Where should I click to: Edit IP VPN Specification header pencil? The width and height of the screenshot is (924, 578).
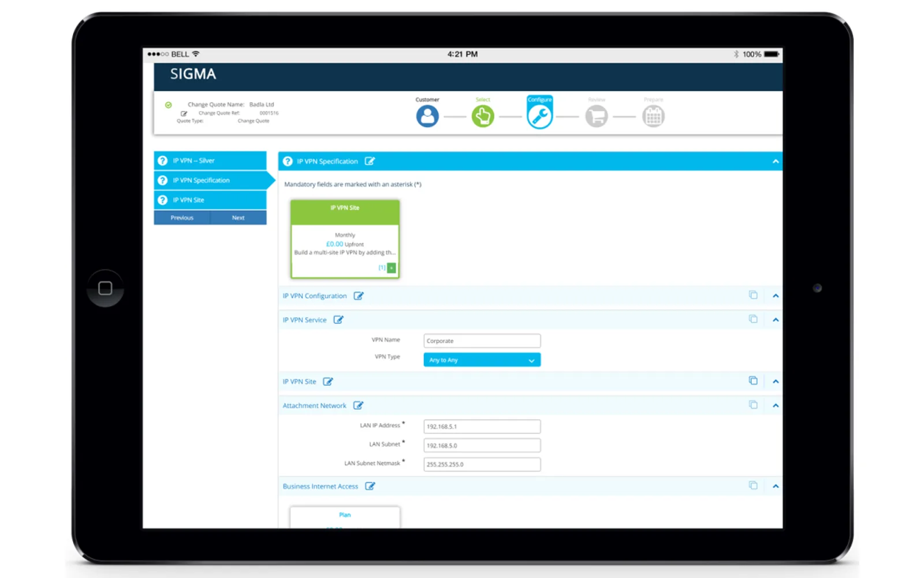coord(370,161)
